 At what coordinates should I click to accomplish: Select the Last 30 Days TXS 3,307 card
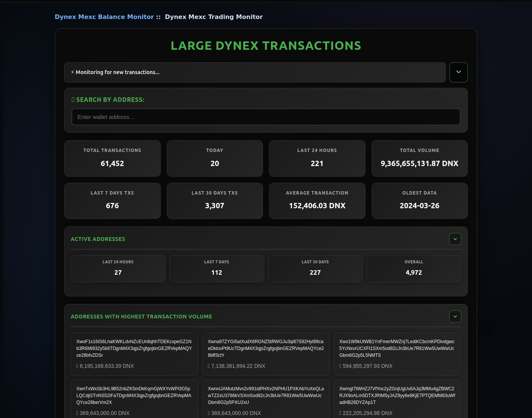pyautogui.click(x=215, y=201)
